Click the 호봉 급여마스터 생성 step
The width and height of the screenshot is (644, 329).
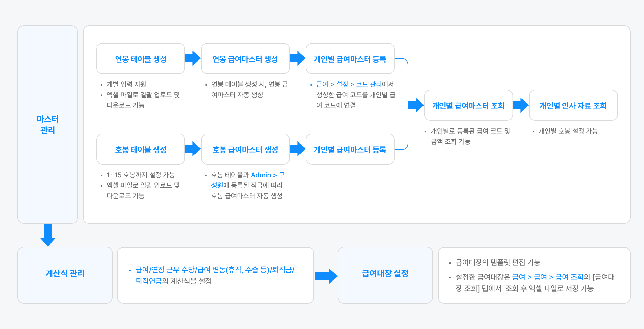(x=245, y=149)
